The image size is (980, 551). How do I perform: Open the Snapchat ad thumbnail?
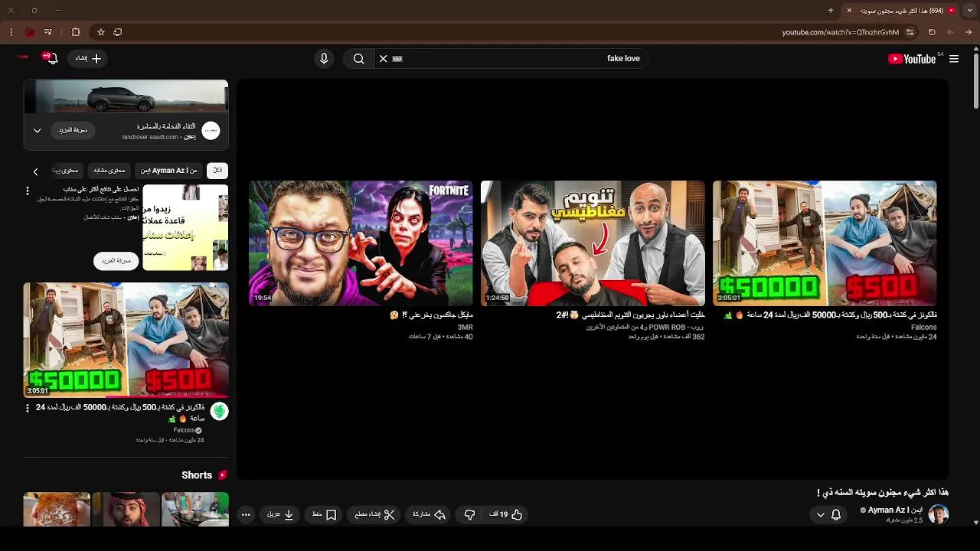coord(185,227)
